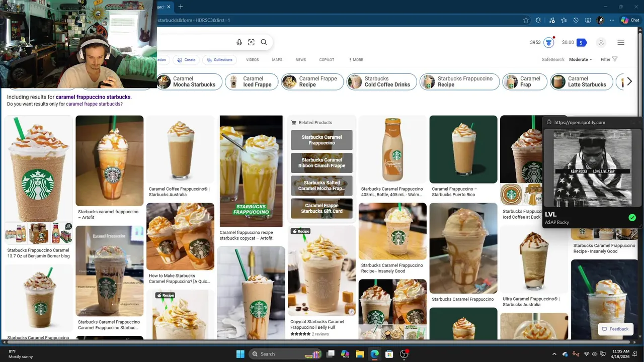Open Starbucks Salted Caramel Mocha Frap product

[x=321, y=186]
